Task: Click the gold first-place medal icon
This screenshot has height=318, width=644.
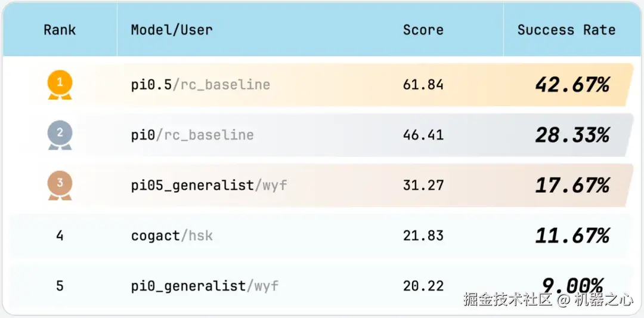Action: click(60, 85)
